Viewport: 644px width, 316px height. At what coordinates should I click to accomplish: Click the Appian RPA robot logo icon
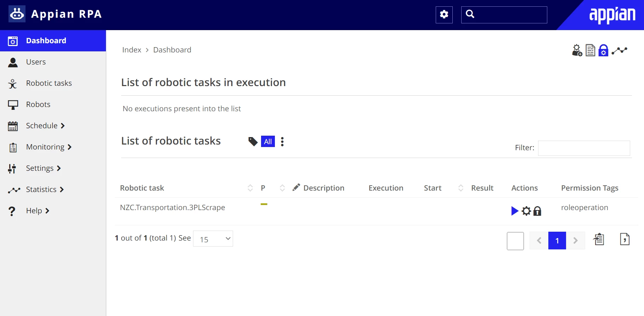(x=17, y=14)
